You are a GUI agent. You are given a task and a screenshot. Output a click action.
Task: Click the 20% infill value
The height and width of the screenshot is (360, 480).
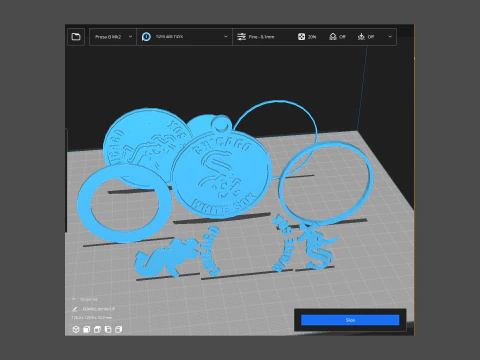pyautogui.click(x=312, y=37)
